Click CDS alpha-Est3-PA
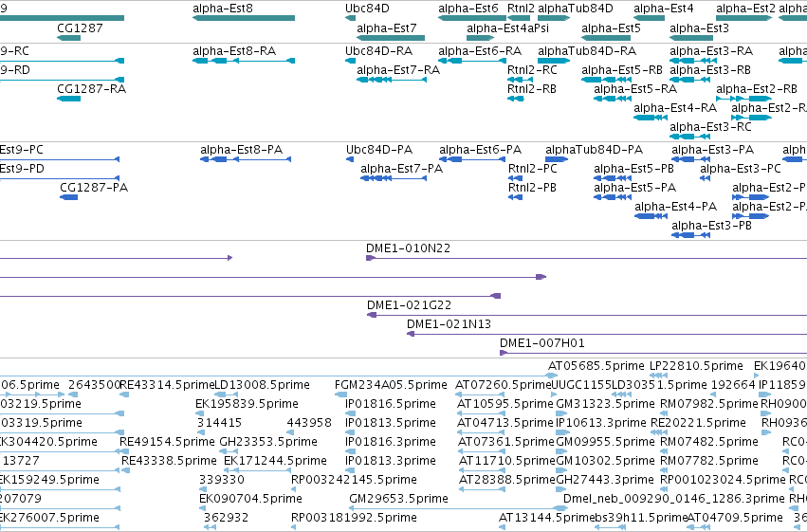 (691, 159)
